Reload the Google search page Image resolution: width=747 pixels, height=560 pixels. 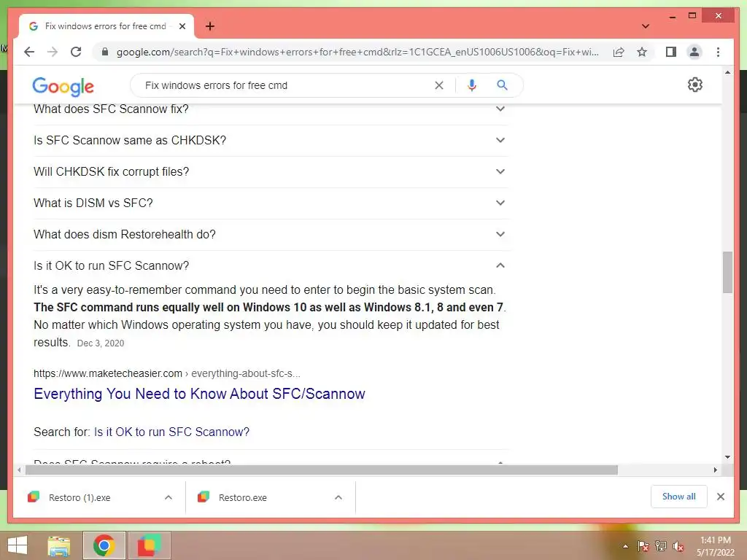pyautogui.click(x=76, y=52)
